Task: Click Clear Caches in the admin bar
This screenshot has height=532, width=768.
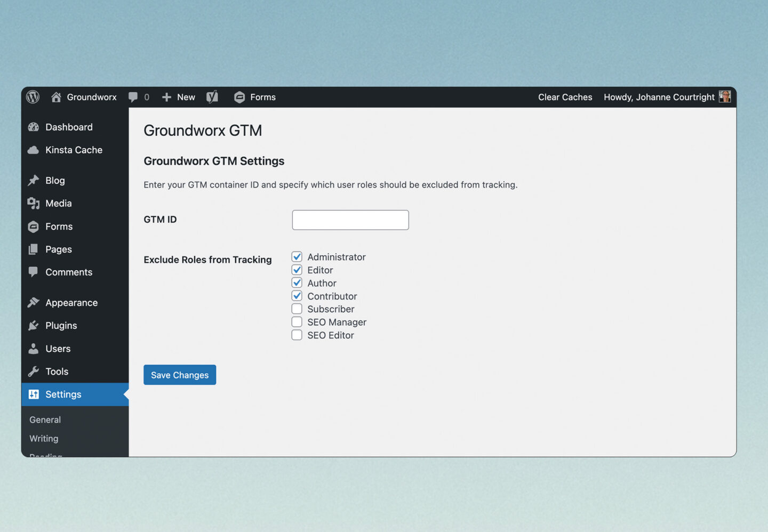Action: (565, 97)
